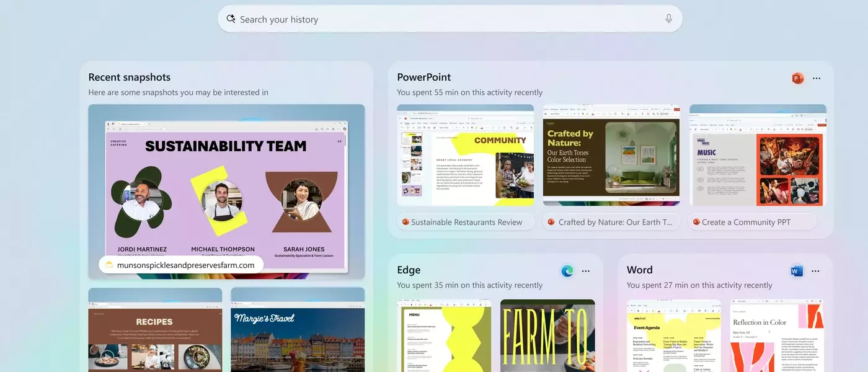Open the Menu page Edge thumbnail
868x372 pixels.
(444, 335)
